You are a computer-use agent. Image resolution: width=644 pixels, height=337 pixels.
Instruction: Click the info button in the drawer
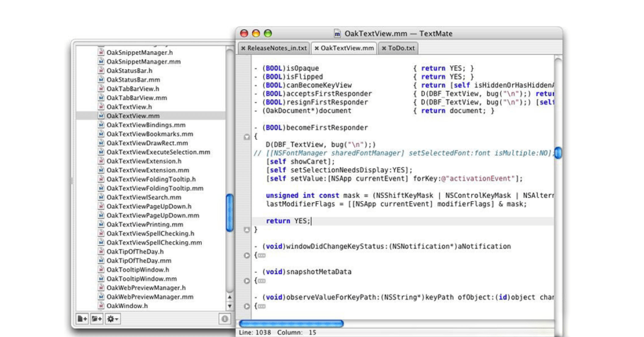[x=225, y=319]
